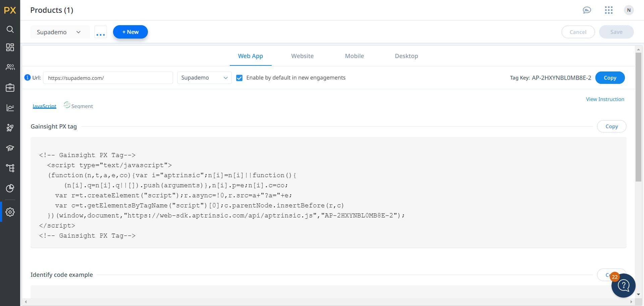Screen dimensions: 644x306
Task: Open the dashboards icon in the sidebar
Action: pos(10,47)
